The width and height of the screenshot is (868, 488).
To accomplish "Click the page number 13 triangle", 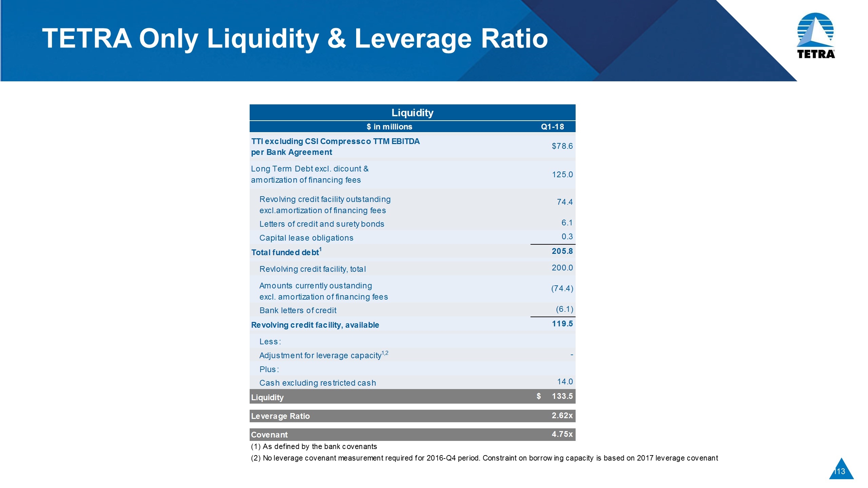I will (841, 469).
